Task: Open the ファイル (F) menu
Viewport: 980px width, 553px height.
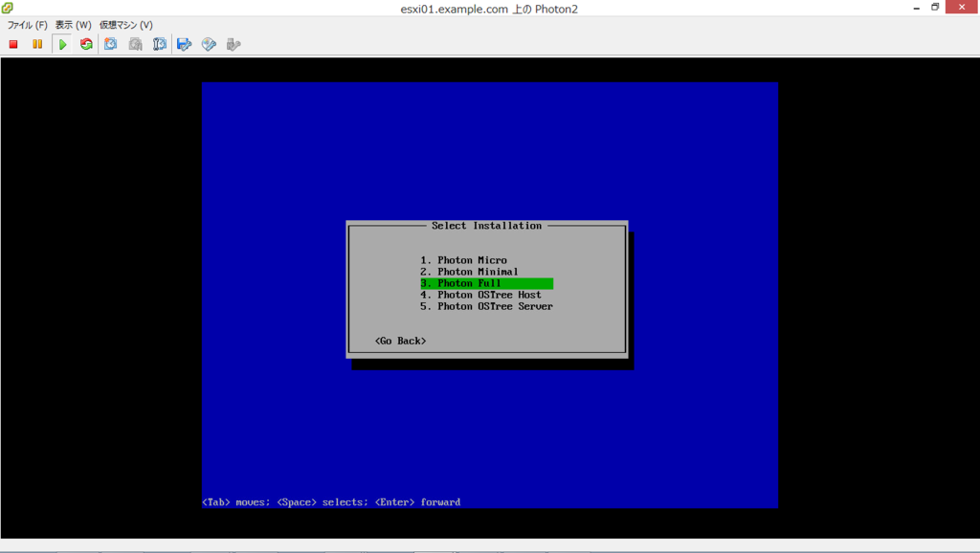Action: pos(28,25)
